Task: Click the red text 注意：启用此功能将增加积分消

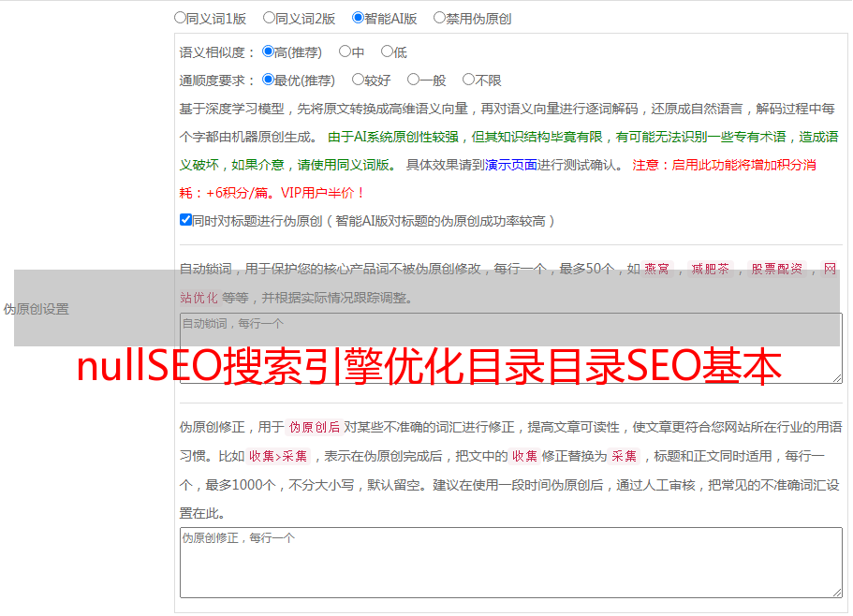Action: pos(724,165)
